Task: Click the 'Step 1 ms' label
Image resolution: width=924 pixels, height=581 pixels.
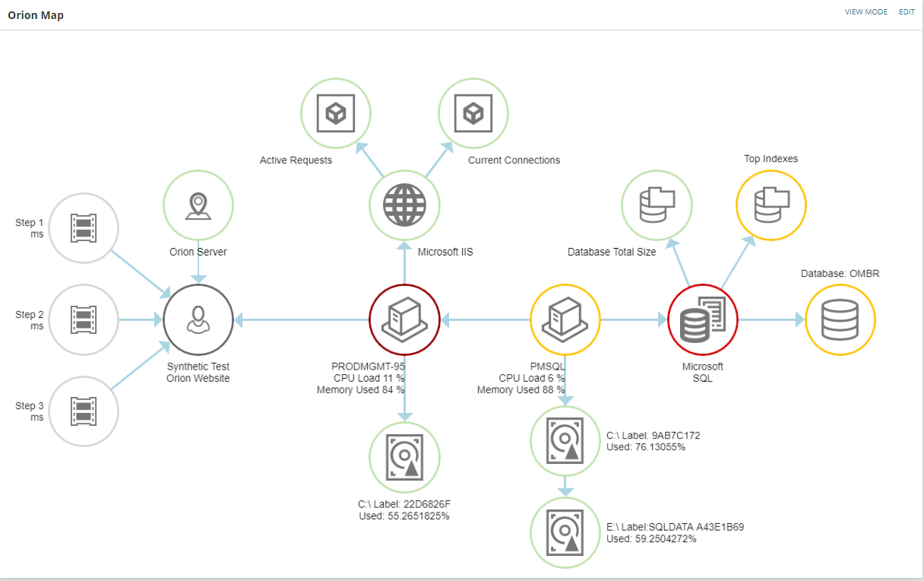Action: click(30, 228)
